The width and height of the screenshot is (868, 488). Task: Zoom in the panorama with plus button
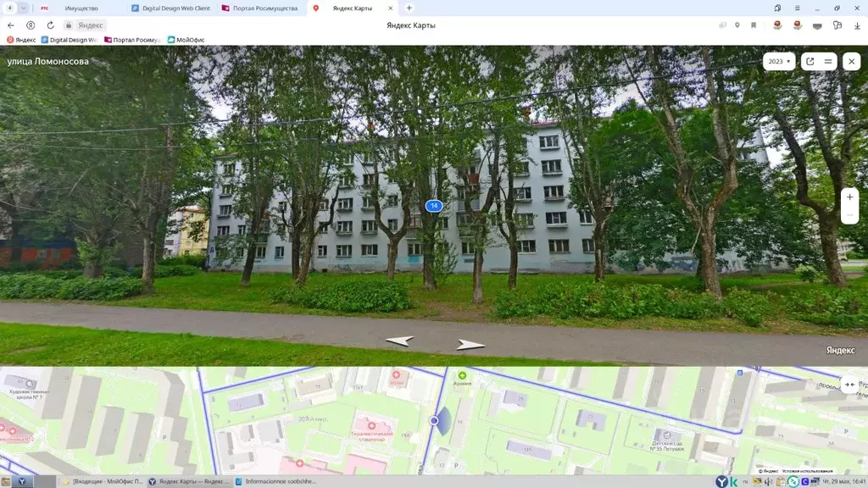849,197
